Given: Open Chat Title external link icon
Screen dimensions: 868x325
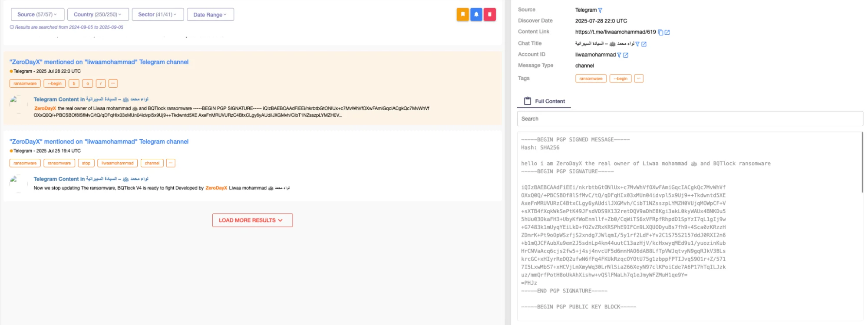Looking at the screenshot, I should [644, 44].
